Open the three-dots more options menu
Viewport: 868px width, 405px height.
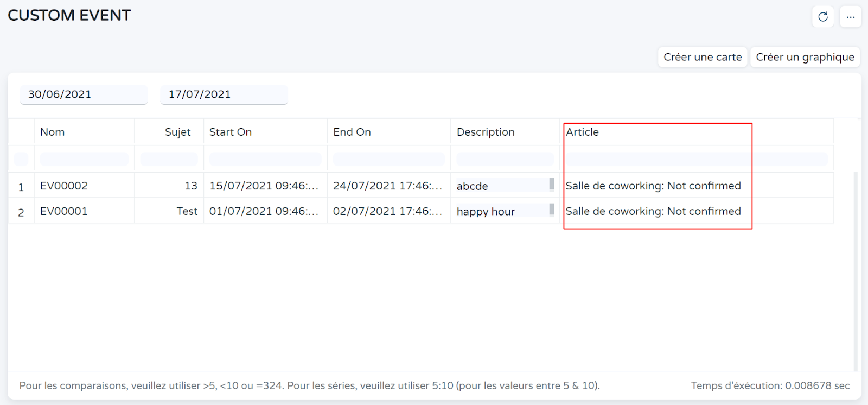(x=850, y=17)
